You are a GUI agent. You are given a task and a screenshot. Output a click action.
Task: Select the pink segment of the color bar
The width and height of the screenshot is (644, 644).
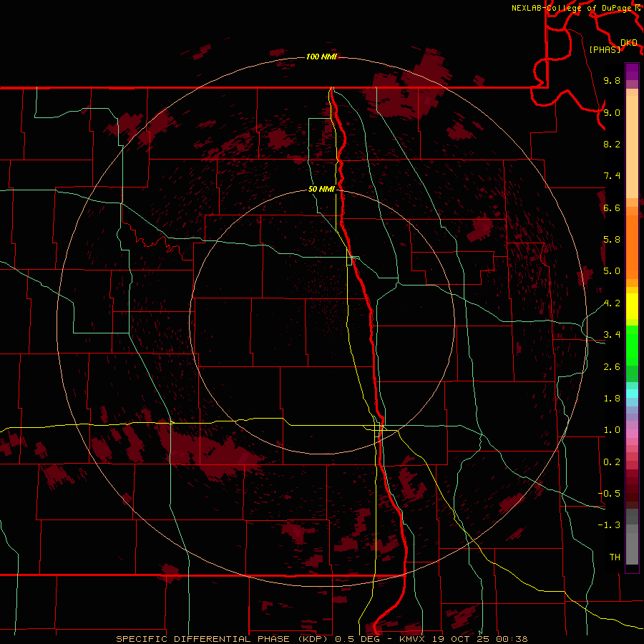[632, 434]
